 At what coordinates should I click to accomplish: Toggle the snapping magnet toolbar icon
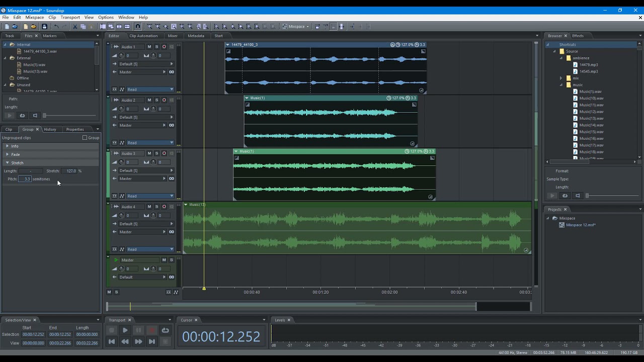[x=138, y=27]
